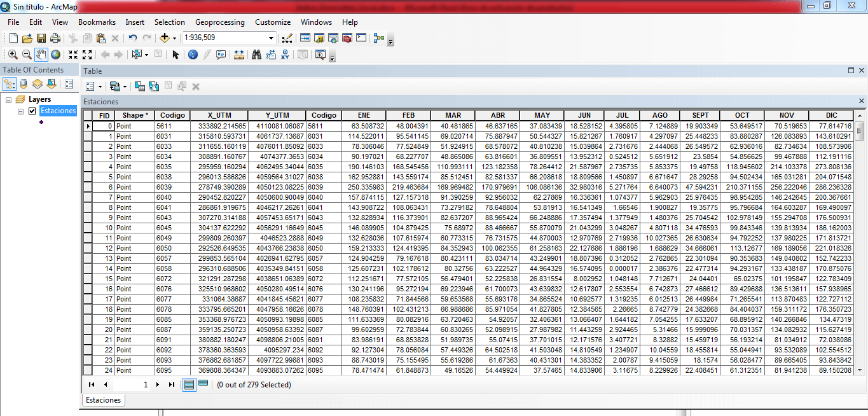Screen dimensions: 868x416
Task: Click the Zoom In magnifier tool
Action: tap(13, 55)
